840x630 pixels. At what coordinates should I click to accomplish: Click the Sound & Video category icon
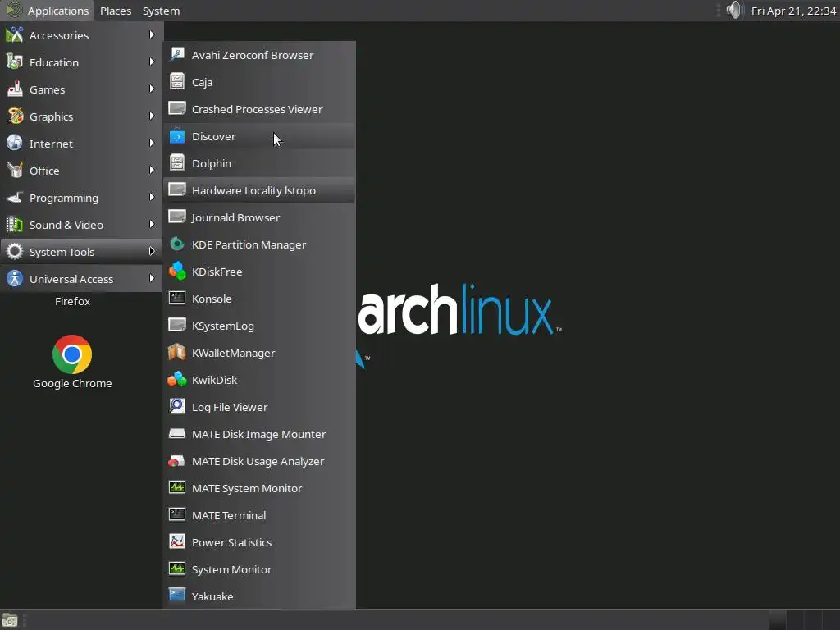[15, 225]
